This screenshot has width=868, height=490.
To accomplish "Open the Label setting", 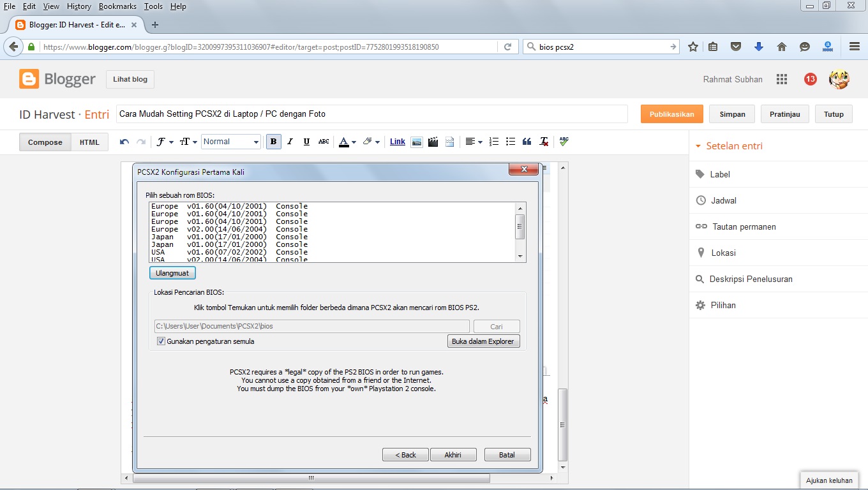I will coord(720,174).
